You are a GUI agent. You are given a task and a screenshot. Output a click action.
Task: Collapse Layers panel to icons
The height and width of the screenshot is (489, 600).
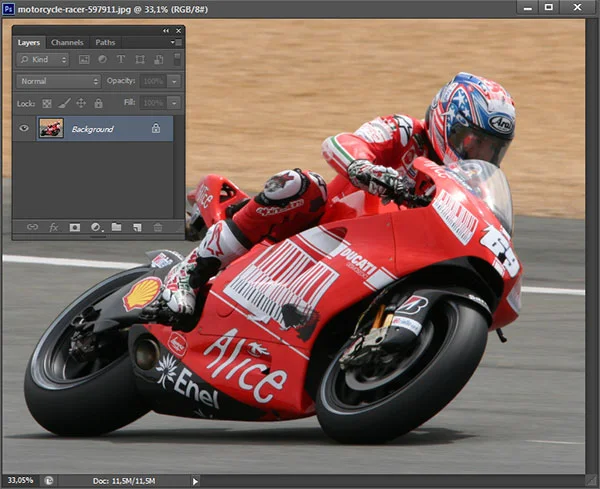point(166,31)
